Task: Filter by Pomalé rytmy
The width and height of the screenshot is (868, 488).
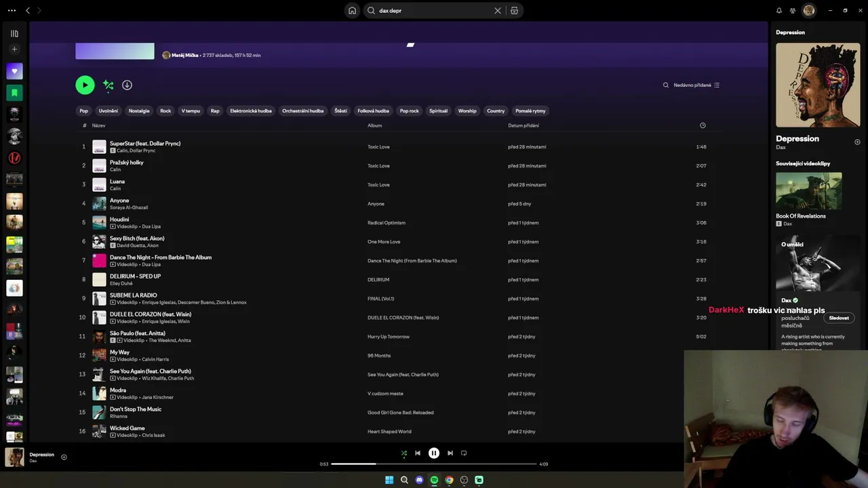Action: 530,111
